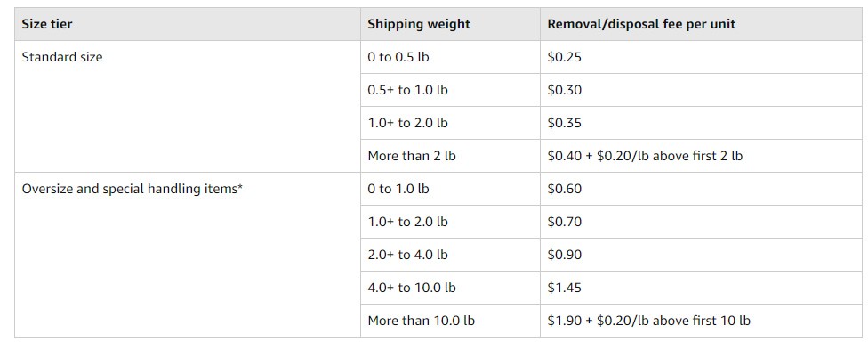
Task: Click the 0 to 1.0 lb cell
Action: point(450,189)
